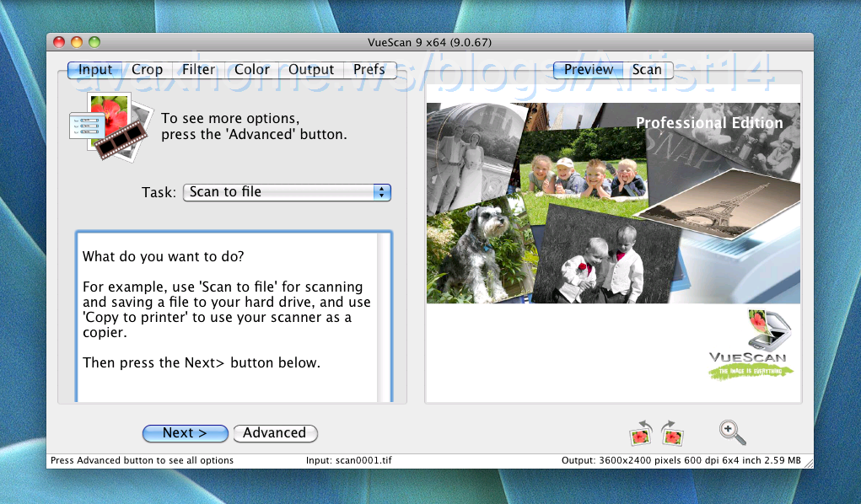Viewport: 861px width, 504px height.
Task: Click the Next > button
Action: click(x=185, y=433)
